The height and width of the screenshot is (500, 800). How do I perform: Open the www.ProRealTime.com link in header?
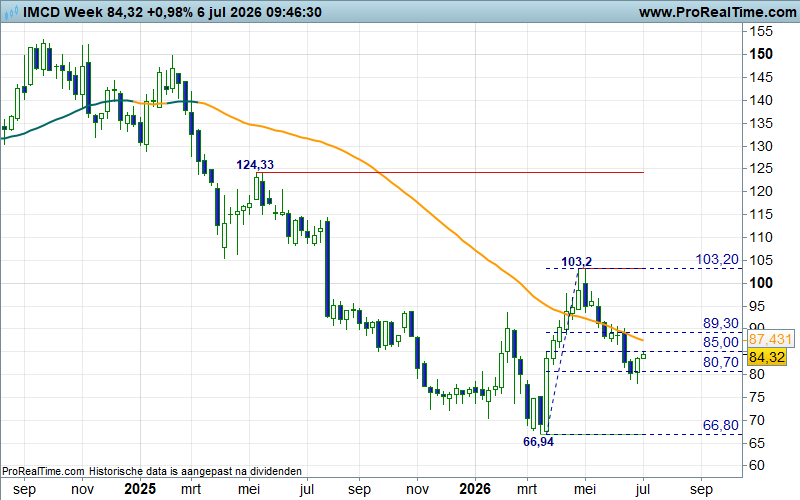717,12
